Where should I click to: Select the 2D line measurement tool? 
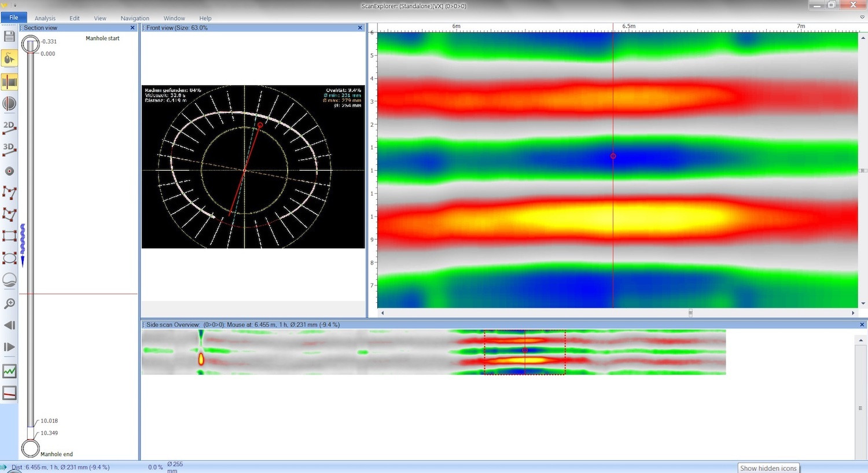(x=9, y=127)
